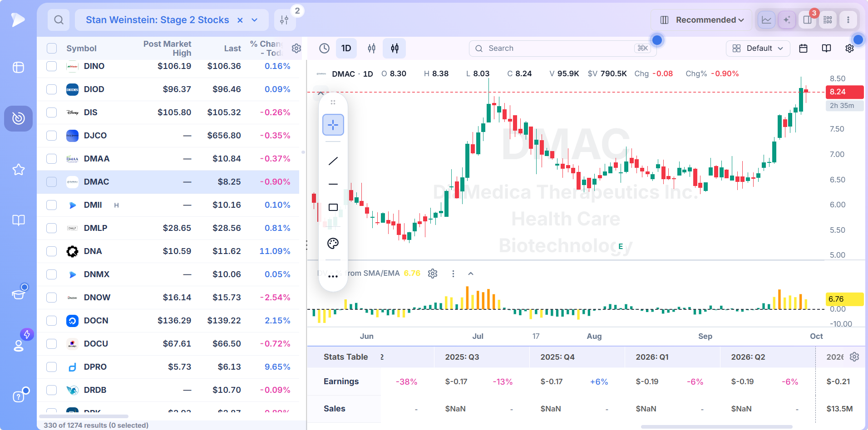Open the Default template dropdown
Image resolution: width=868 pixels, height=430 pixels.
[x=758, y=48]
